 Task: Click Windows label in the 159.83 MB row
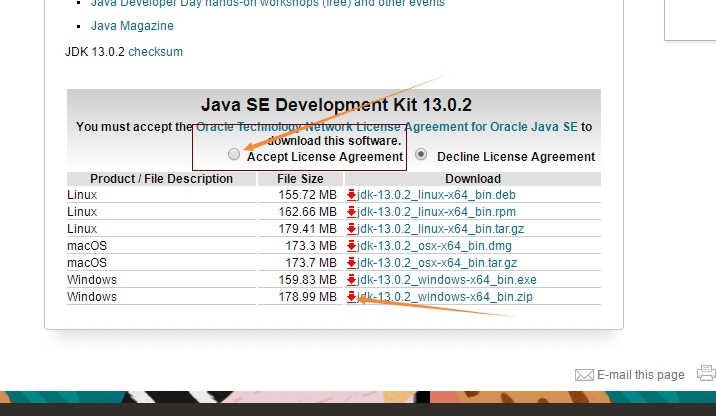pyautogui.click(x=92, y=280)
